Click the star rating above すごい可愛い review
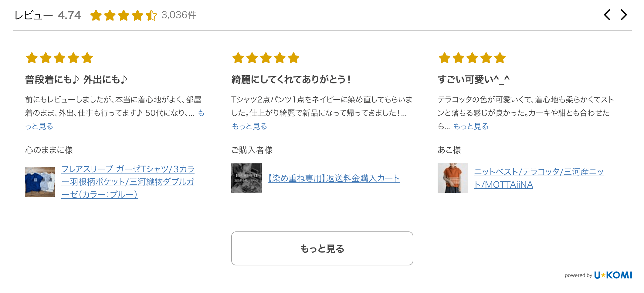644x293 pixels. [472, 58]
